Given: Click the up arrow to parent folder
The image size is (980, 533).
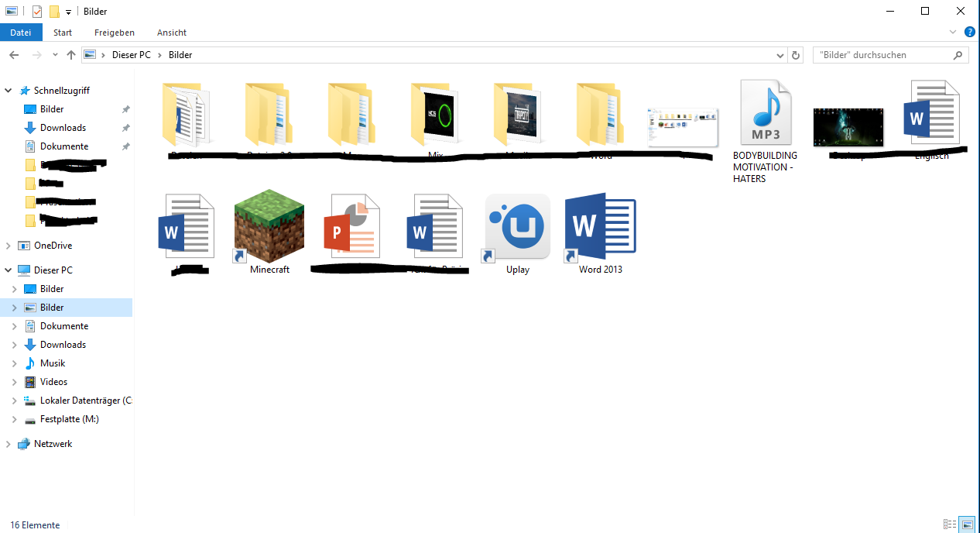Looking at the screenshot, I should coord(70,54).
